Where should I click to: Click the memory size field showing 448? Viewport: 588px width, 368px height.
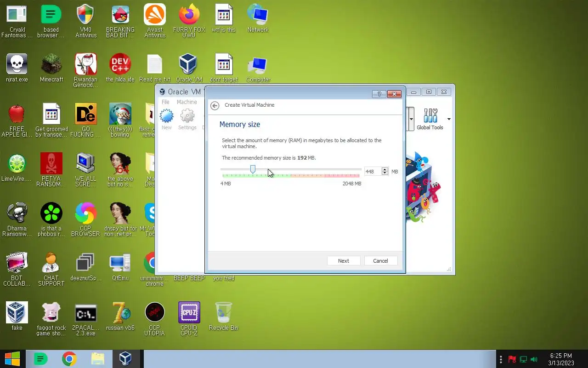tap(373, 172)
